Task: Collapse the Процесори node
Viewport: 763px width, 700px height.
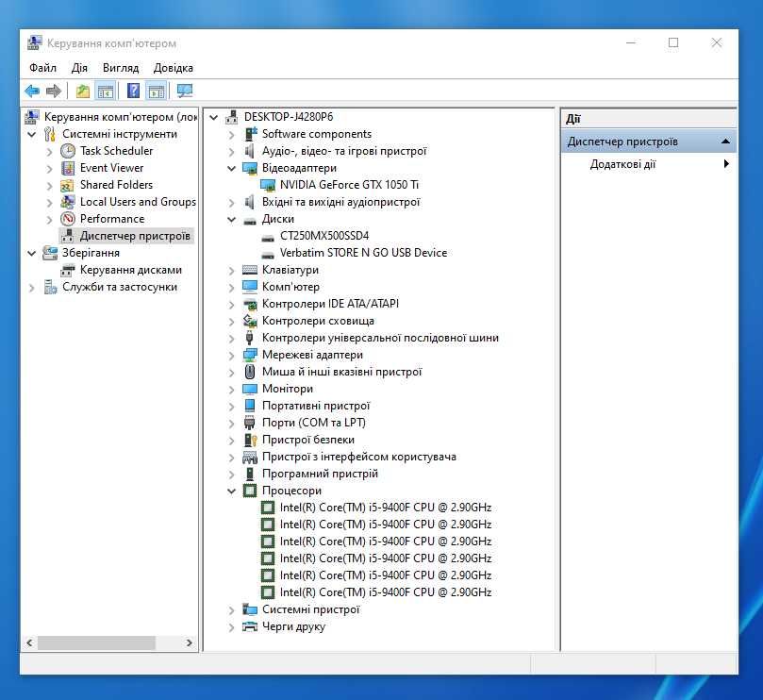Action: (x=232, y=491)
